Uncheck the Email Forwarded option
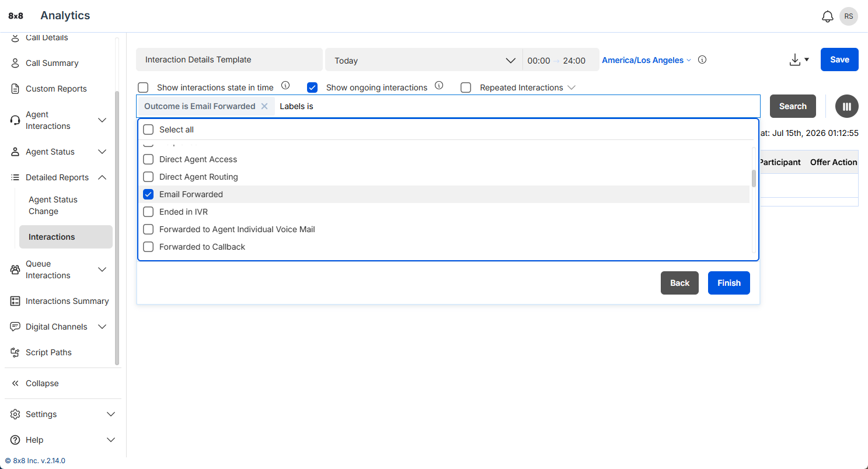 (x=148, y=194)
